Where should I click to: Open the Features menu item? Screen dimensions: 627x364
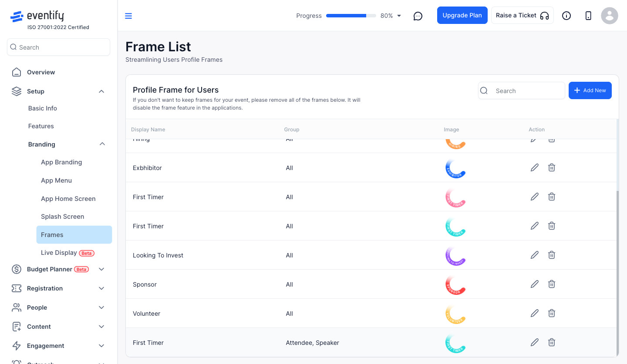pyautogui.click(x=41, y=126)
